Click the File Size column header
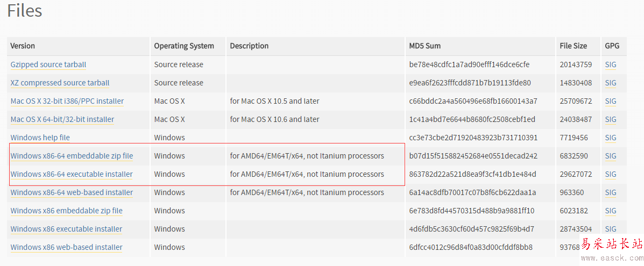Screen dimensions: 644x266 pos(573,46)
